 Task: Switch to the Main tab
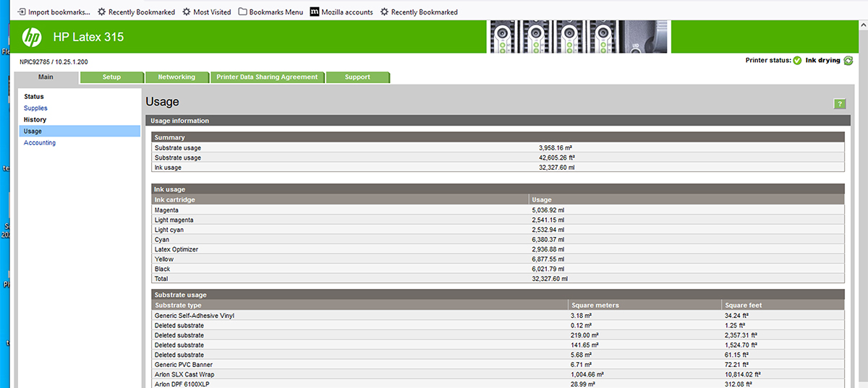(x=46, y=77)
